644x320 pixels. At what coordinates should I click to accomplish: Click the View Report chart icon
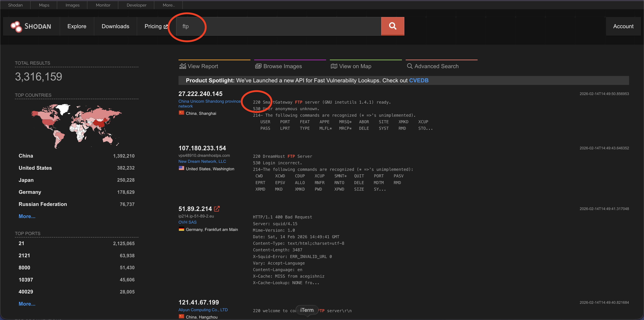[x=183, y=66]
